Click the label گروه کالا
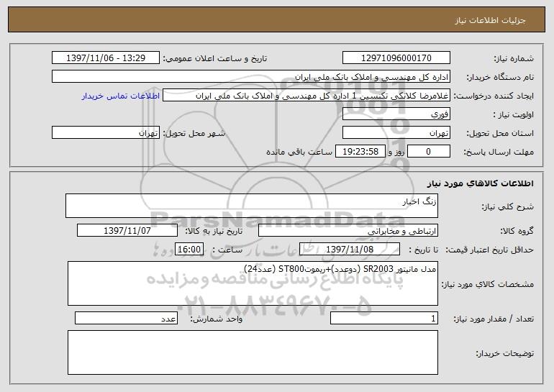The width and height of the screenshot is (554, 392). tap(517, 232)
